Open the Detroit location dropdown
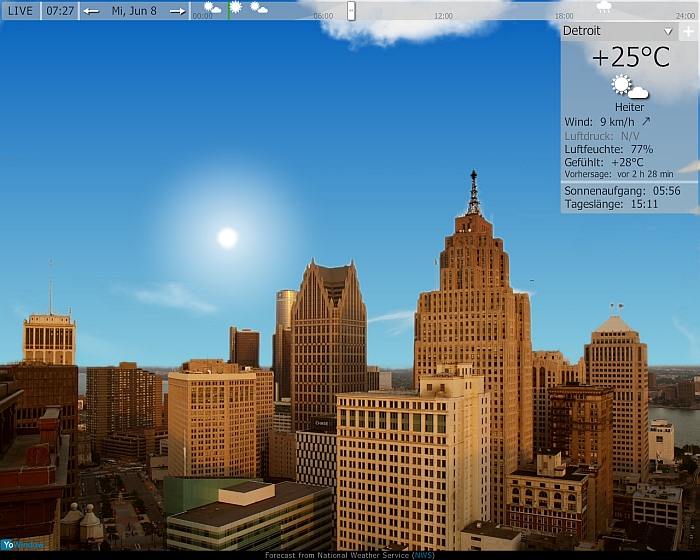This screenshot has height=560, width=700. [619, 31]
